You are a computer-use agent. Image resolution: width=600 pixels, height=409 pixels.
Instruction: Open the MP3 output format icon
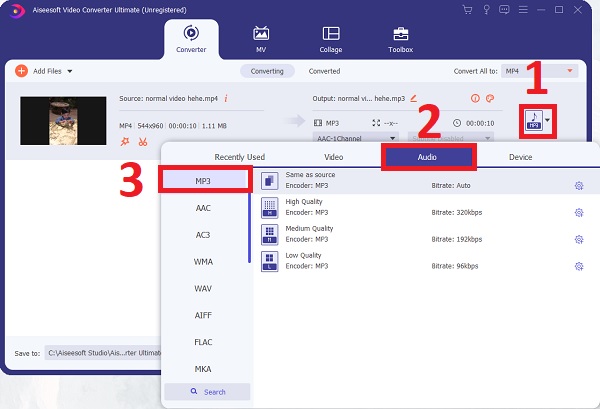[x=534, y=121]
